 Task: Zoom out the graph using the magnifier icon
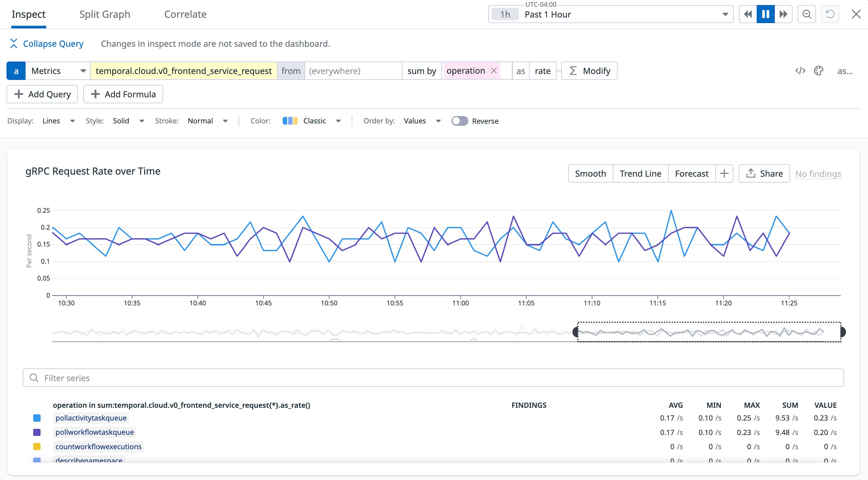coord(807,14)
